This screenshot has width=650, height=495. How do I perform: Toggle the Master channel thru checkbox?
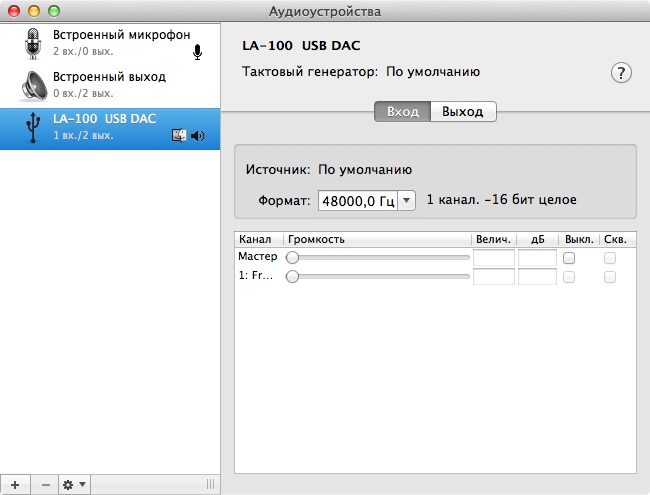pos(609,258)
